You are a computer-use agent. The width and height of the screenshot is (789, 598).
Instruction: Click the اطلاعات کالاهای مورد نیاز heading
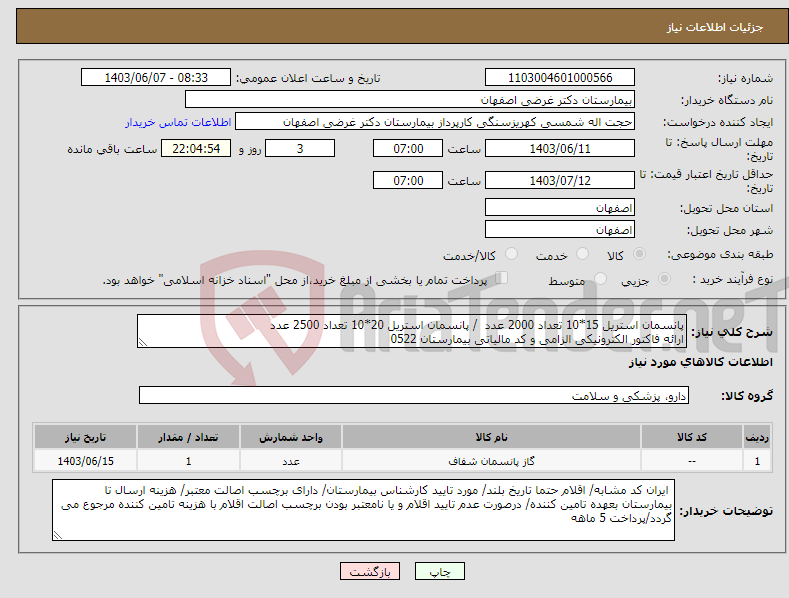tap(700, 362)
